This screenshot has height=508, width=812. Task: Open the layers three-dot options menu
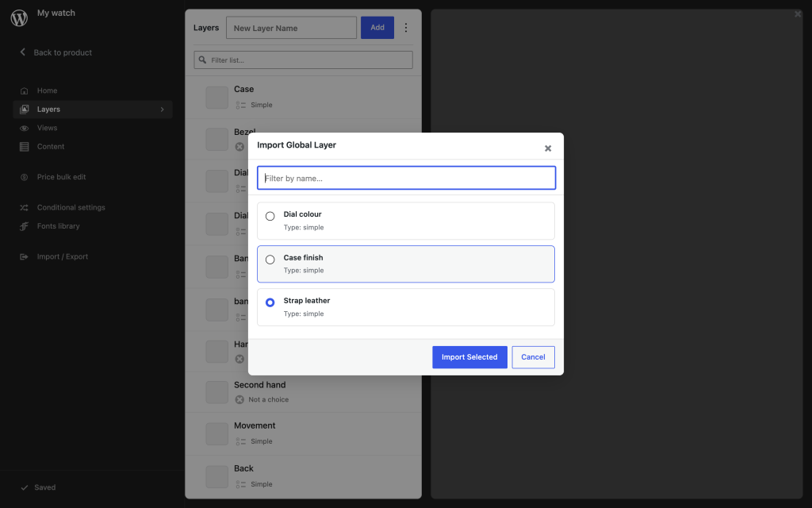(405, 28)
